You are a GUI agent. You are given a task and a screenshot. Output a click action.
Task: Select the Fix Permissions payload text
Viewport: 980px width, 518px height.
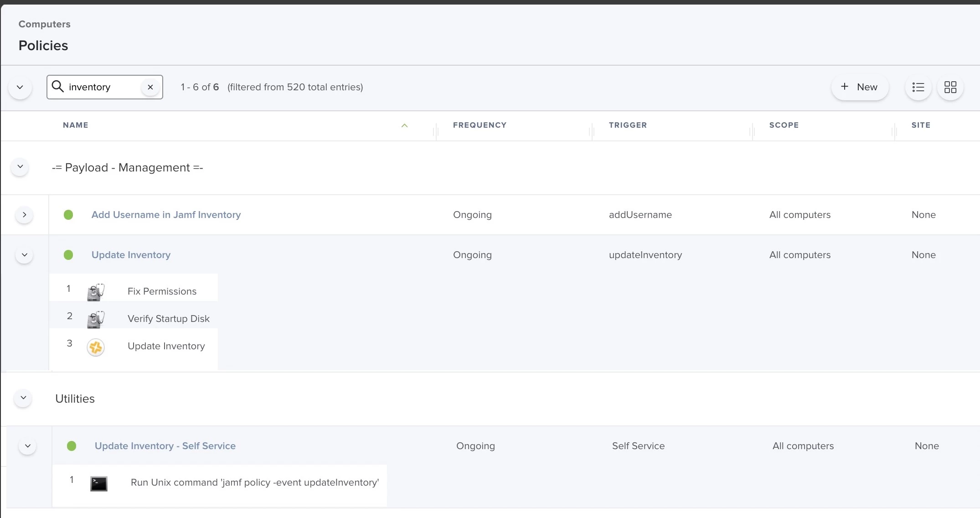pyautogui.click(x=162, y=291)
